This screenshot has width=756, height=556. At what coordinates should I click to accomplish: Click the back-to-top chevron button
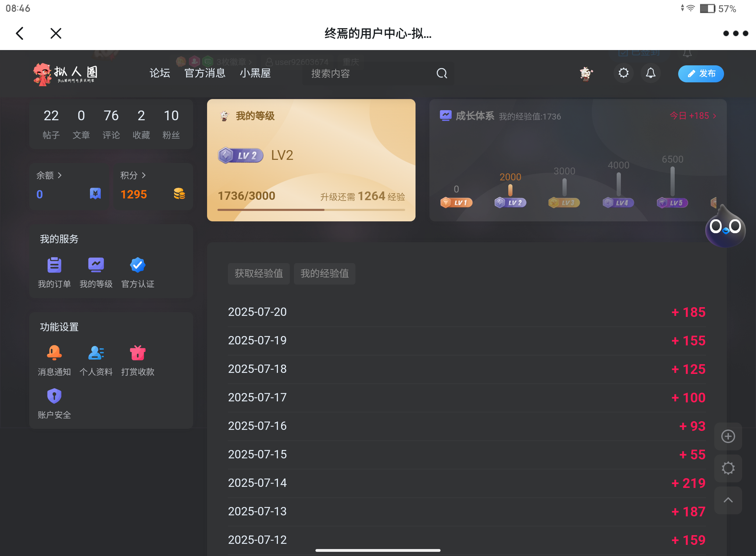pos(728,500)
